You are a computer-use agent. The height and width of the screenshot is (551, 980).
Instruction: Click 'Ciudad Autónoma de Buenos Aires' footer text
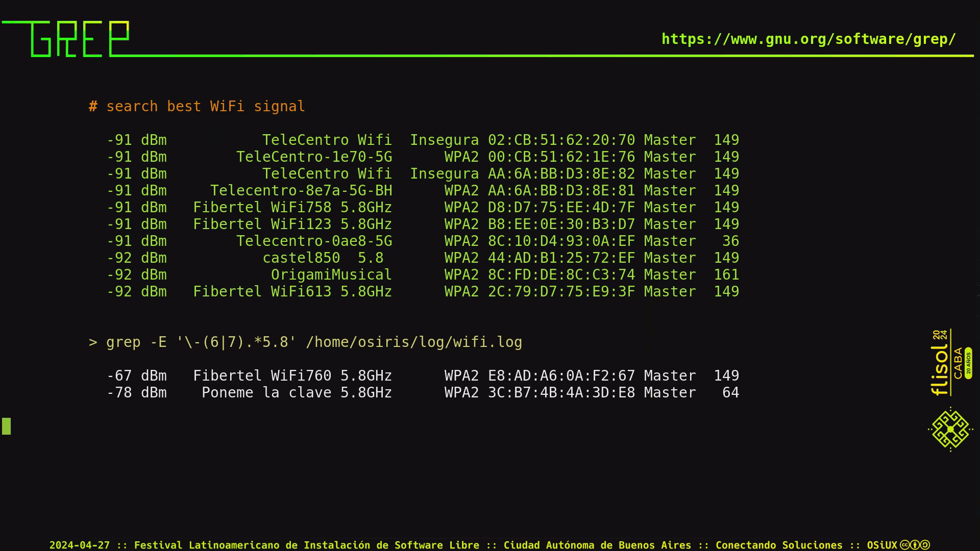coord(597,545)
